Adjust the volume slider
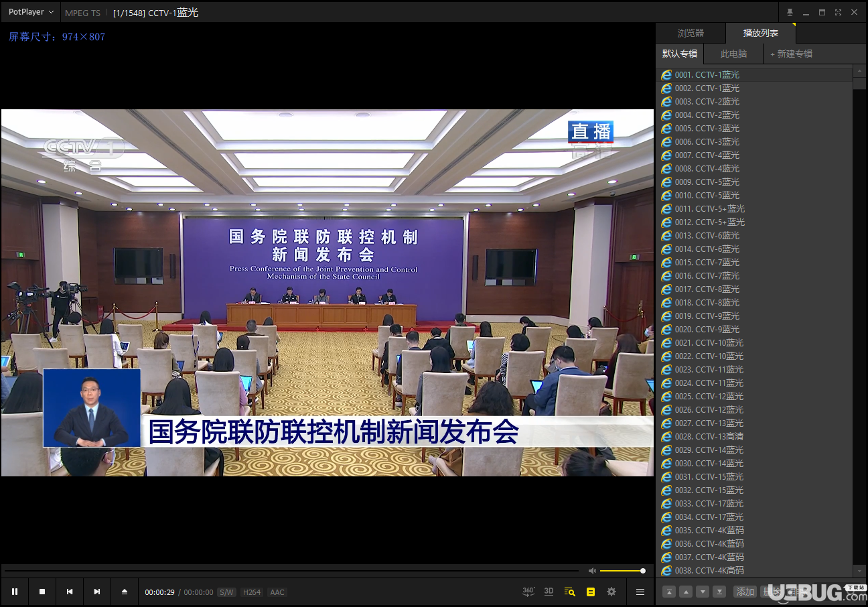Screen dimensions: 868x607 [x=622, y=571]
